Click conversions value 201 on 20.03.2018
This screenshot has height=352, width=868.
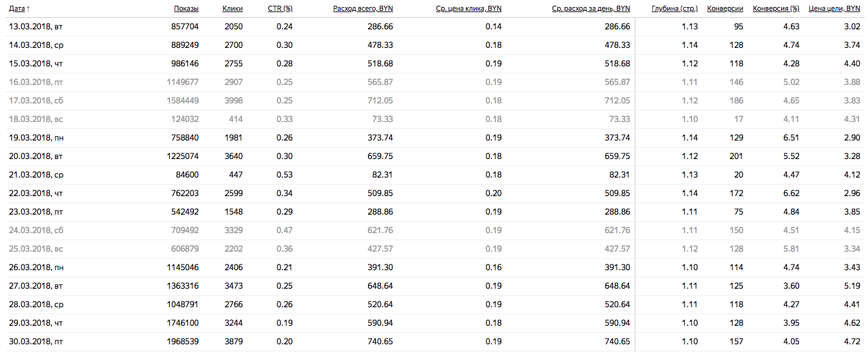[x=734, y=157]
